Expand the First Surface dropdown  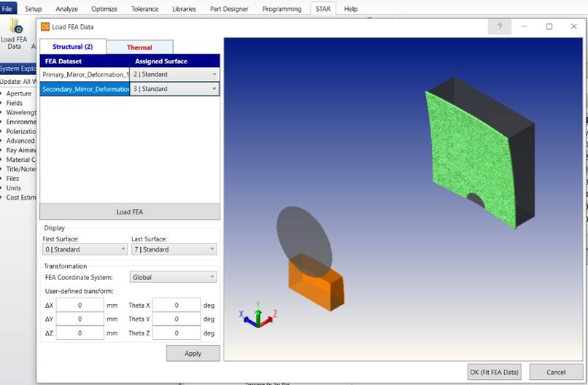[x=85, y=249]
